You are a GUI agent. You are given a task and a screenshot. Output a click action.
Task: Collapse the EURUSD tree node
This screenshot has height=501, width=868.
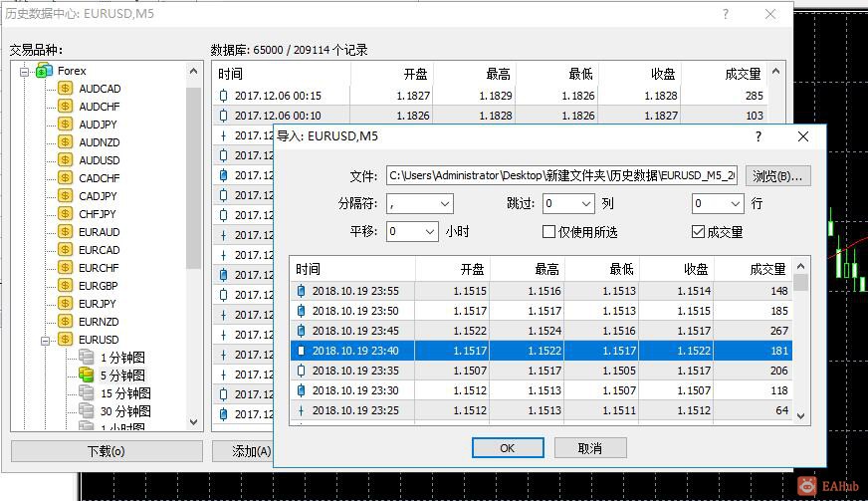[x=46, y=341]
